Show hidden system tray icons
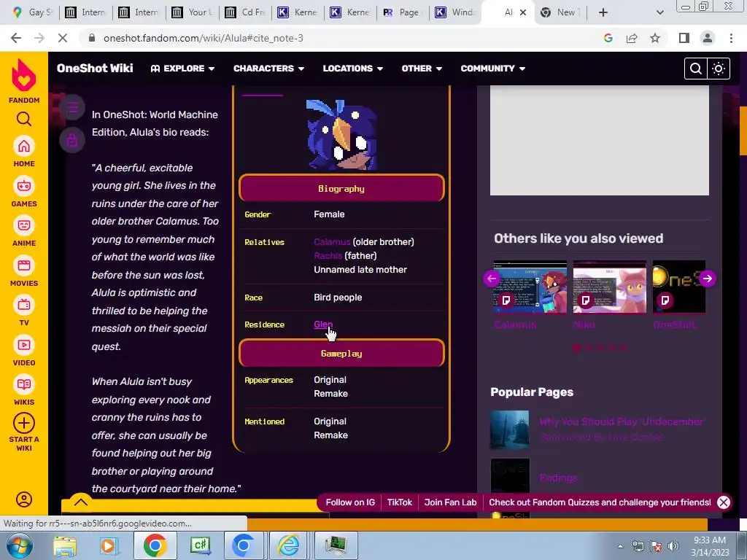Viewport: 747px width, 560px height. pyautogui.click(x=620, y=546)
